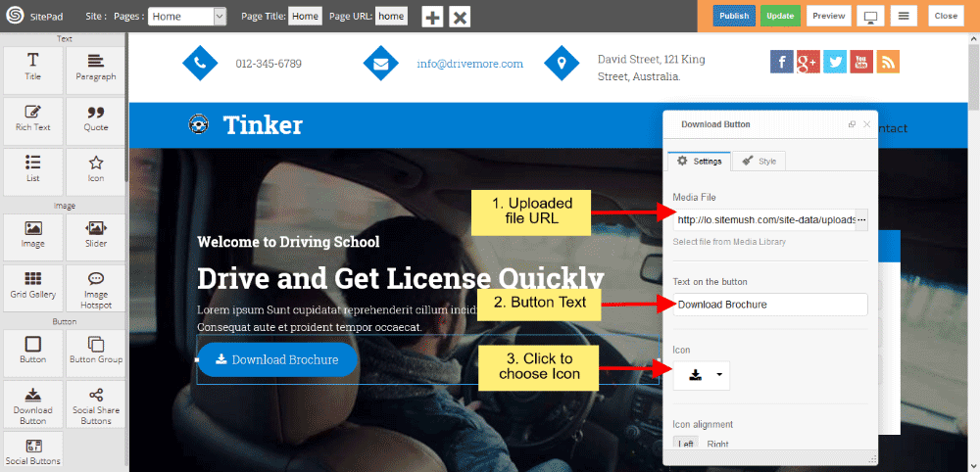Screen dimensions: 980x472
Task: Switch to the Settings tab
Action: (x=700, y=161)
